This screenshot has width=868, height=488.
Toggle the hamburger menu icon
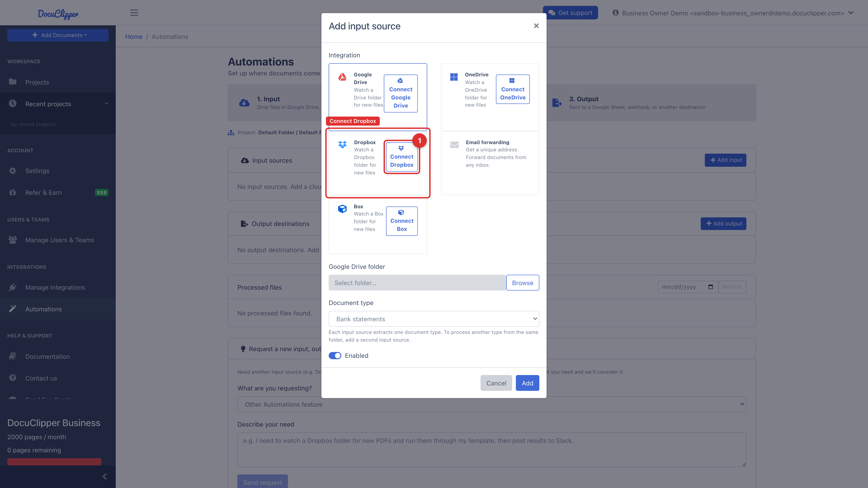134,13
